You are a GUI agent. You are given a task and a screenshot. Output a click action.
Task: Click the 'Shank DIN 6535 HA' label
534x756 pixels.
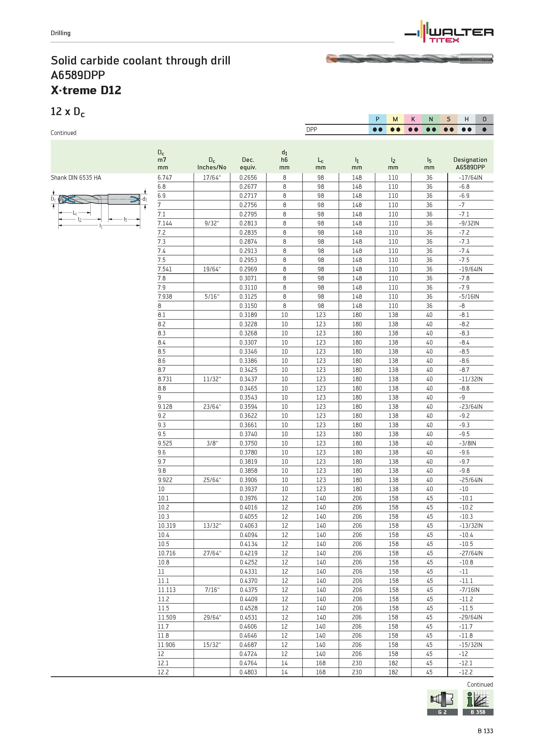tap(76, 178)
